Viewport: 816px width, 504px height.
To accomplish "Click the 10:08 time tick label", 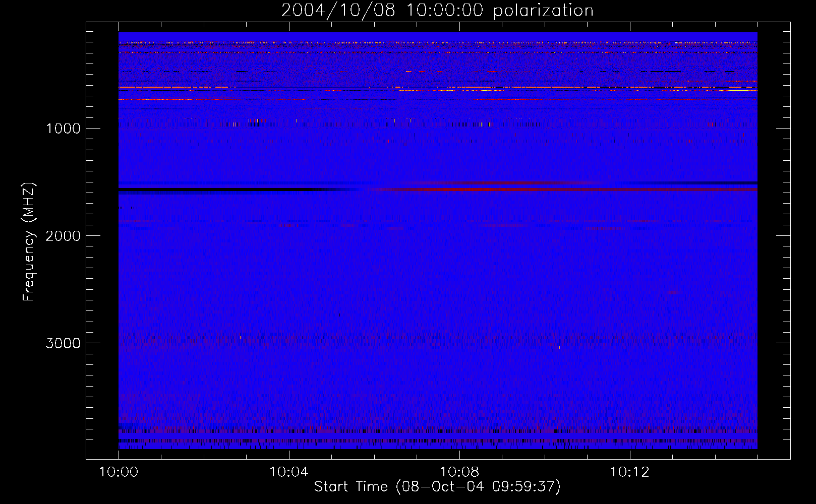I will point(459,472).
